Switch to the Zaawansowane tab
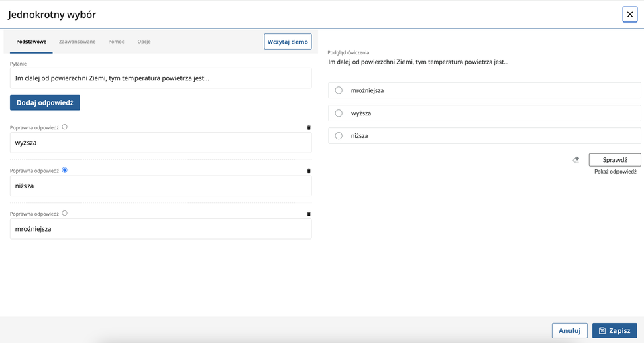This screenshot has height=343, width=644. pyautogui.click(x=77, y=42)
